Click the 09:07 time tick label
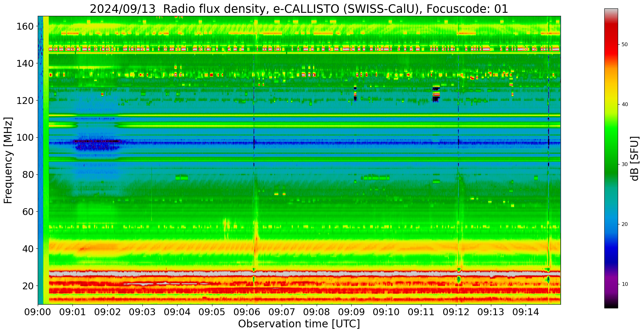Image resolution: width=644 pixels, height=333 pixels. coord(282,311)
